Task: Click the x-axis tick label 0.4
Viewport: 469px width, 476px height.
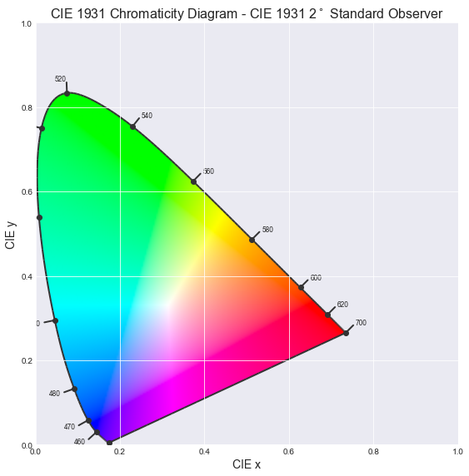Action: [x=204, y=452]
